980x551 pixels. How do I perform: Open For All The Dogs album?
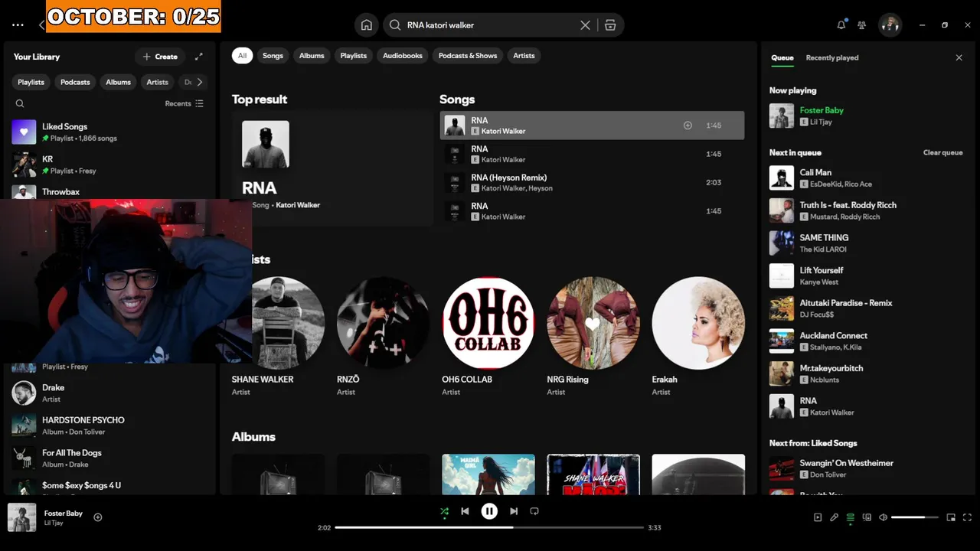point(109,458)
